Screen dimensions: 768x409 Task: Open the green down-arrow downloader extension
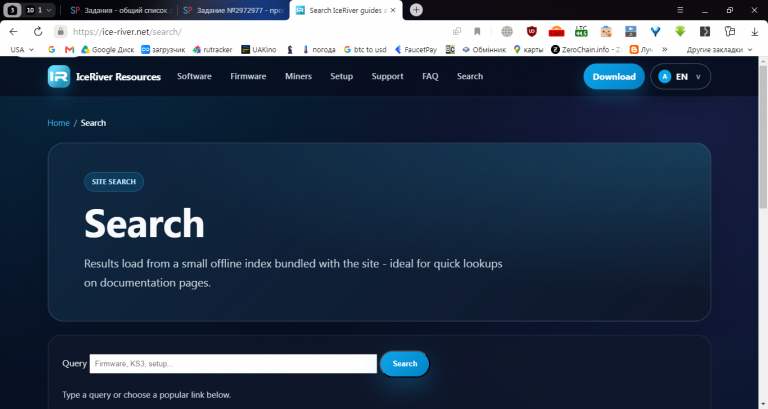[680, 32]
